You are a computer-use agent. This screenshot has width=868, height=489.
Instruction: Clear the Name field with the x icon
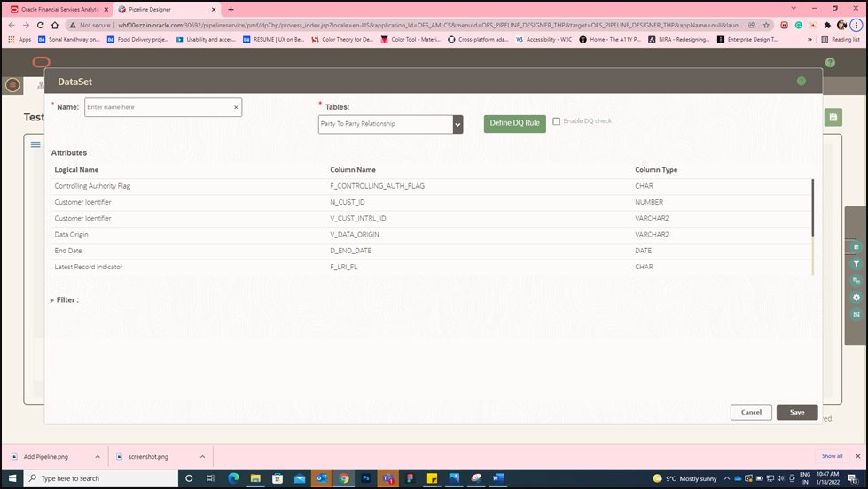click(x=236, y=107)
